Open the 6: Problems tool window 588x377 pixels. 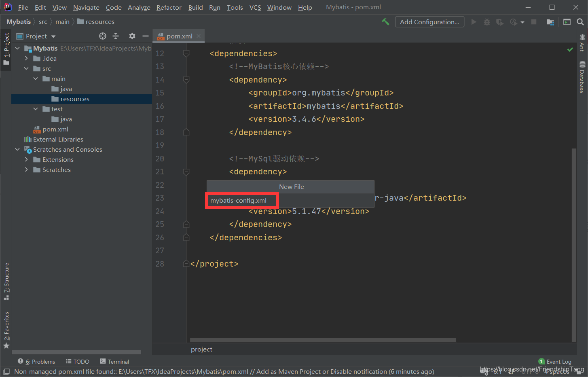coord(36,362)
